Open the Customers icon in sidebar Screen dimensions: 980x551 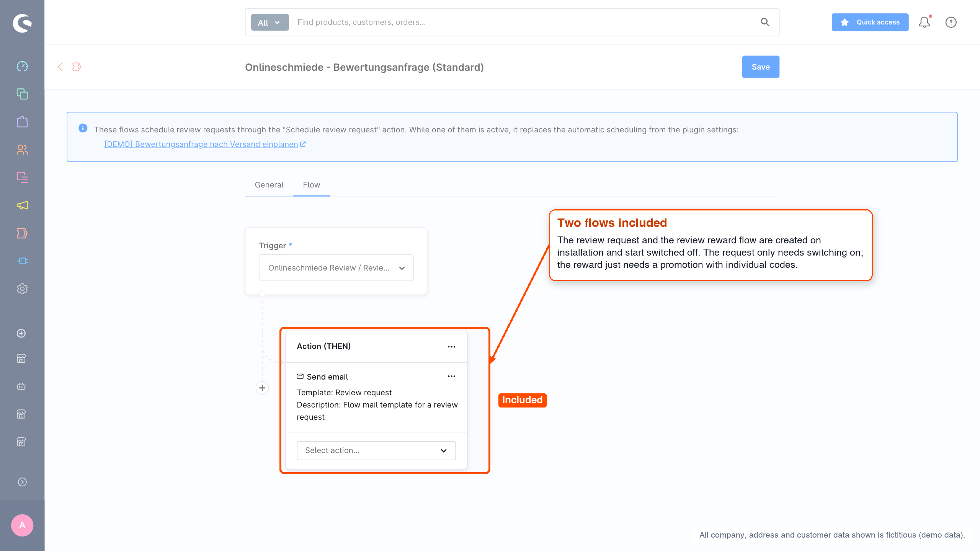pyautogui.click(x=22, y=150)
